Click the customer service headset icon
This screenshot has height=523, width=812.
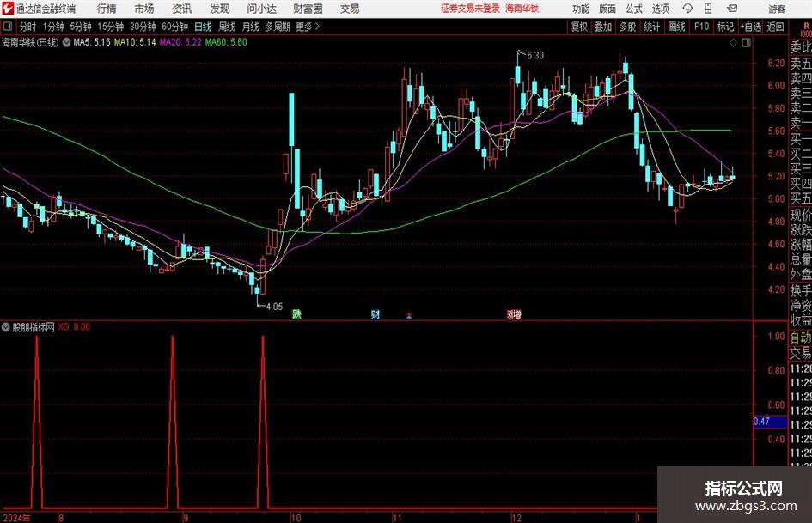pyautogui.click(x=687, y=9)
